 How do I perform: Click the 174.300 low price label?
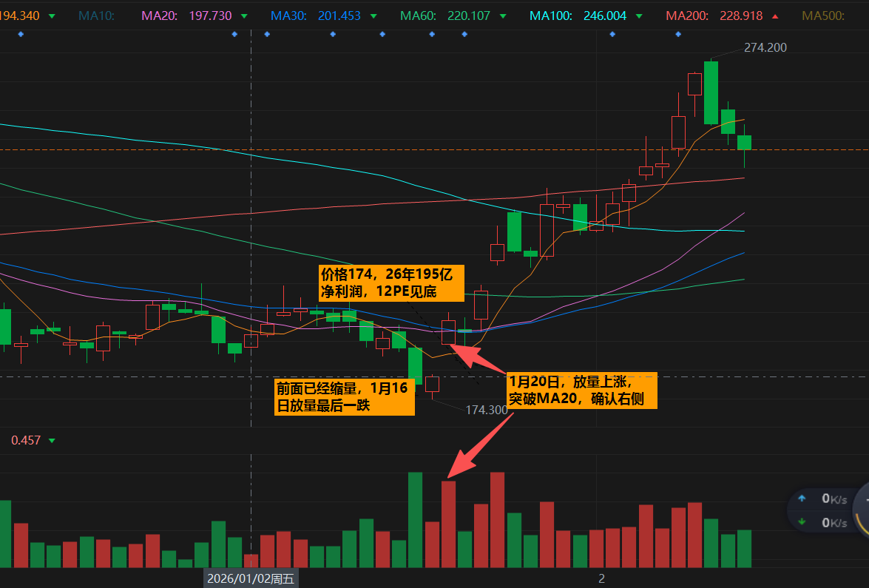click(487, 410)
